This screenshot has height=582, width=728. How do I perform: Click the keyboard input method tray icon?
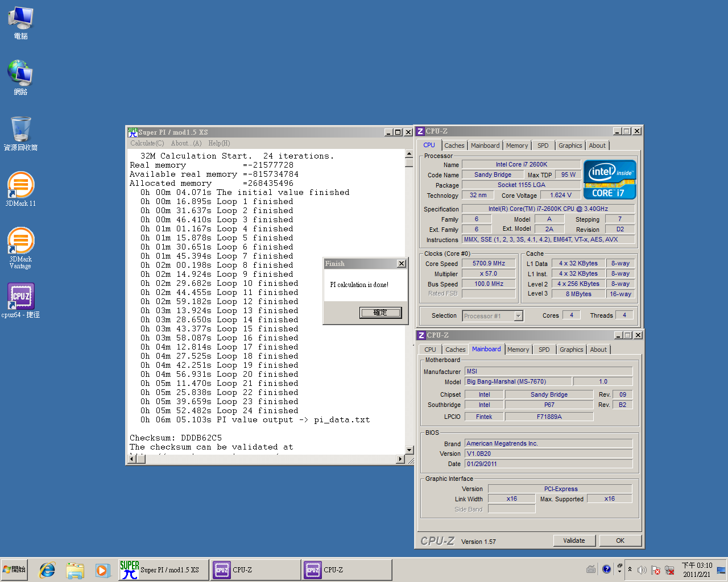(x=591, y=569)
